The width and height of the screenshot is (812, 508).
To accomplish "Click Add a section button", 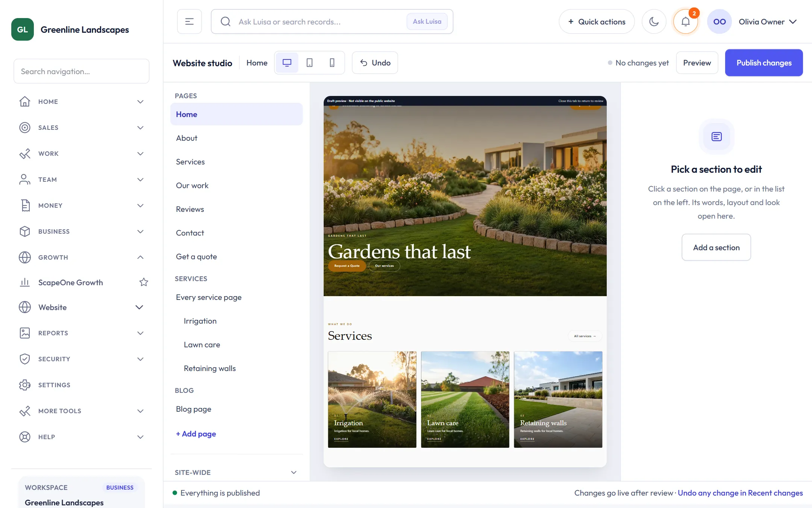I will click(716, 247).
